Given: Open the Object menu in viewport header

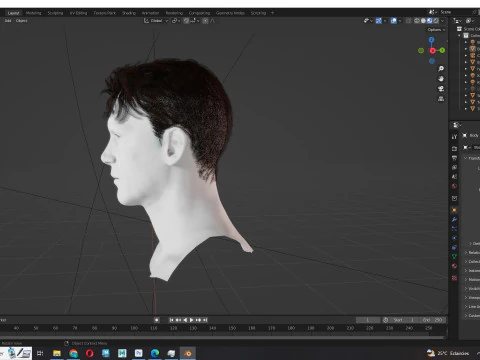Looking at the screenshot, I should point(22,21).
